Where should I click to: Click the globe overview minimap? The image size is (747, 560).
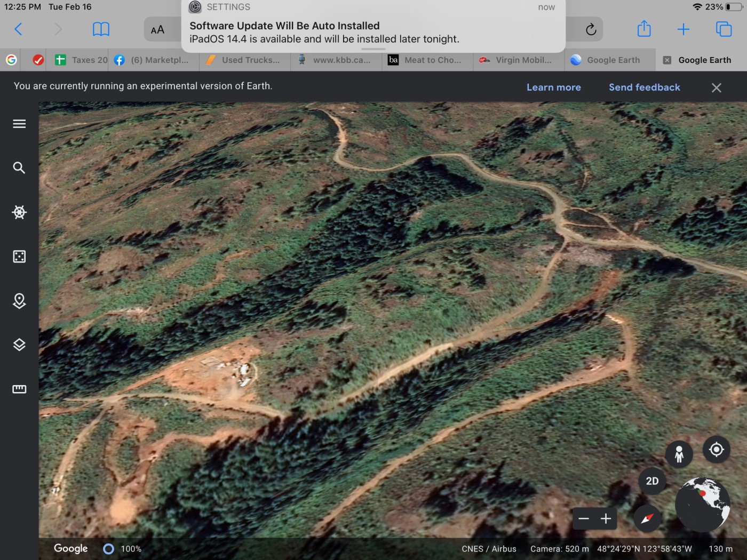tap(703, 504)
